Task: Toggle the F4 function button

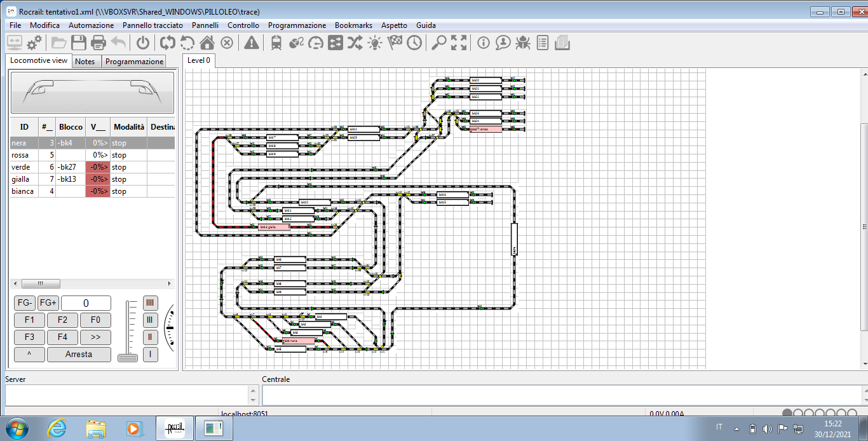Action: point(62,337)
